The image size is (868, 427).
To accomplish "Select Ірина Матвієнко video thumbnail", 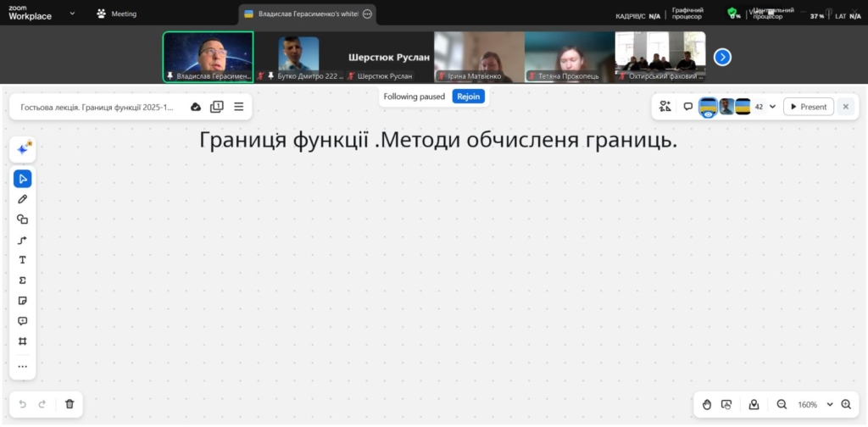I will [479, 57].
